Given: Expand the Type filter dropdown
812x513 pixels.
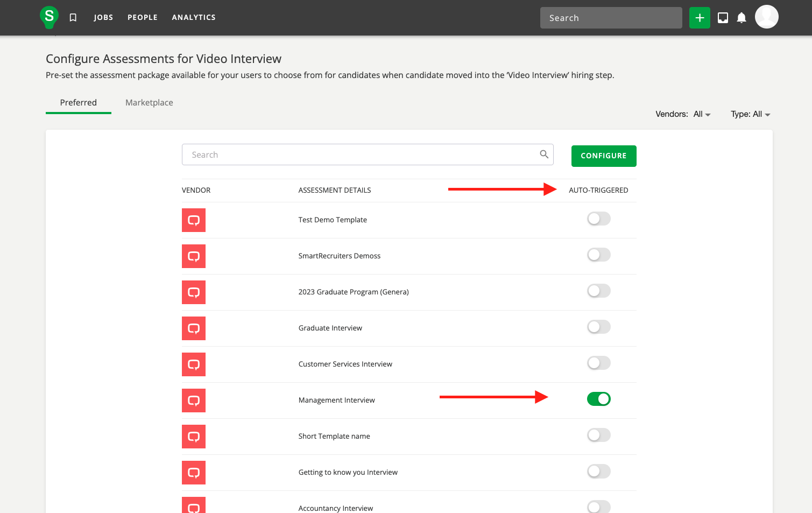Looking at the screenshot, I should tap(750, 114).
